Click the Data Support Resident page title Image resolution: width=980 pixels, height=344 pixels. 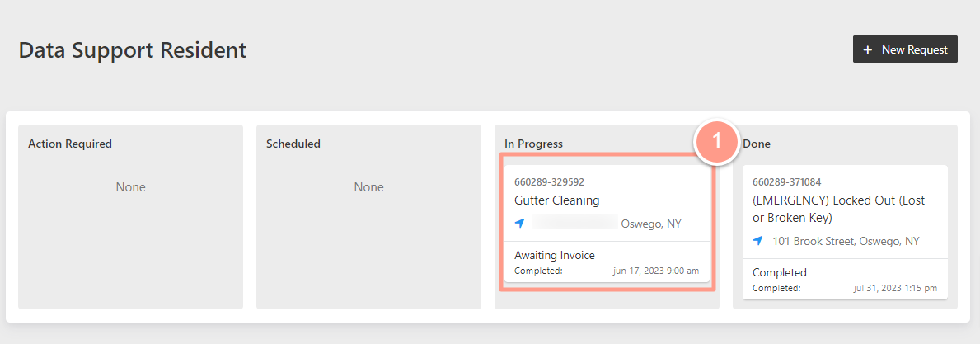133,50
